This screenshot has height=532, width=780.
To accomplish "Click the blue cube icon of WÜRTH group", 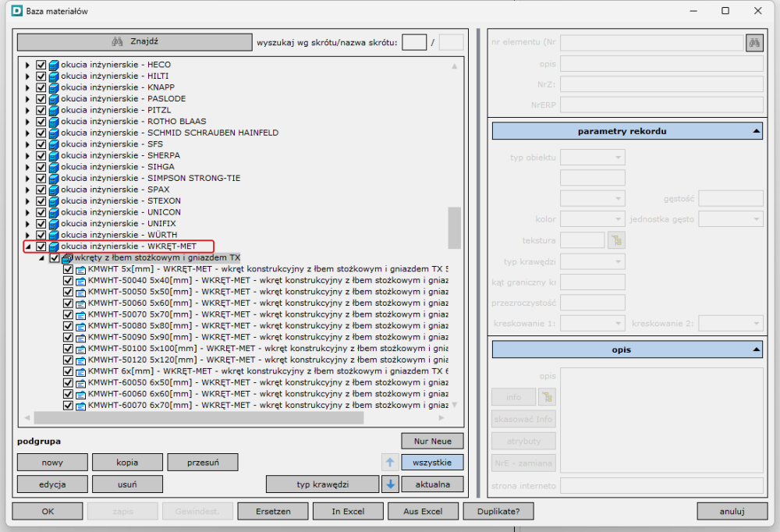I will click(x=54, y=235).
